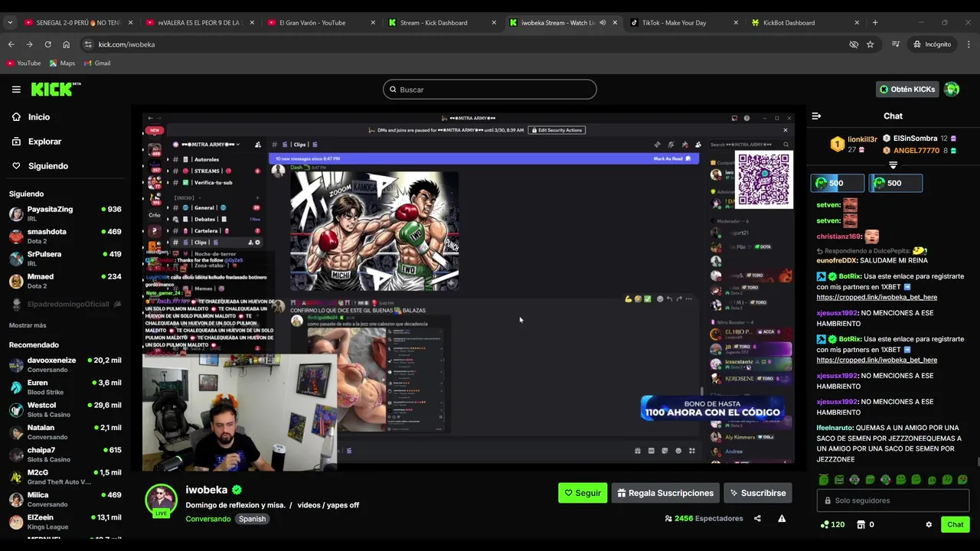Open the user profile avatar menu
The height and width of the screenshot is (551, 980).
(952, 90)
